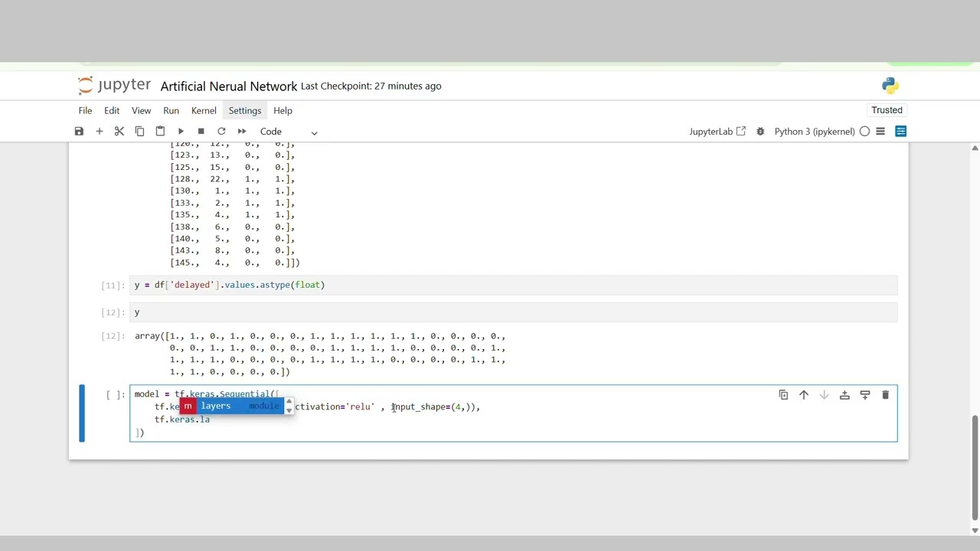Open the debugger bug icon
Screen dimensions: 980x551
[x=760, y=132]
